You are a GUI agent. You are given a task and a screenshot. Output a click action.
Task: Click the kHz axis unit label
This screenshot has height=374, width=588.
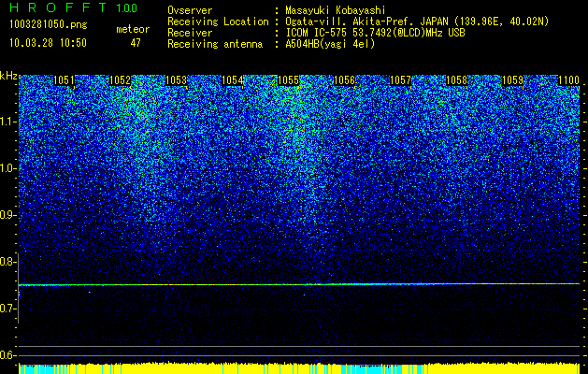point(8,76)
